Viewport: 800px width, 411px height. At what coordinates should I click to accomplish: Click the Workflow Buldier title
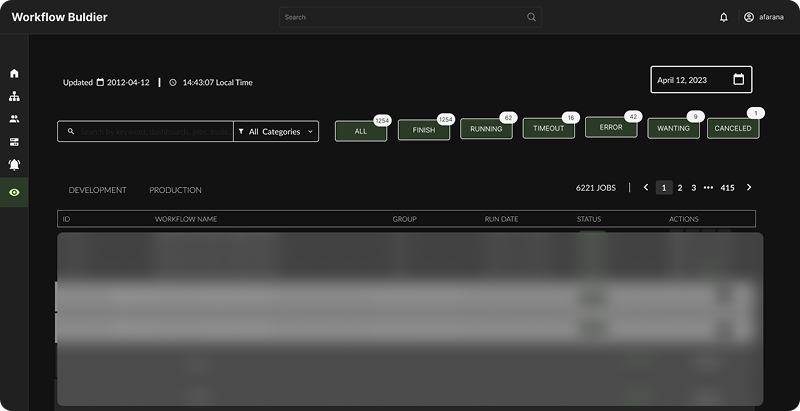click(x=59, y=17)
